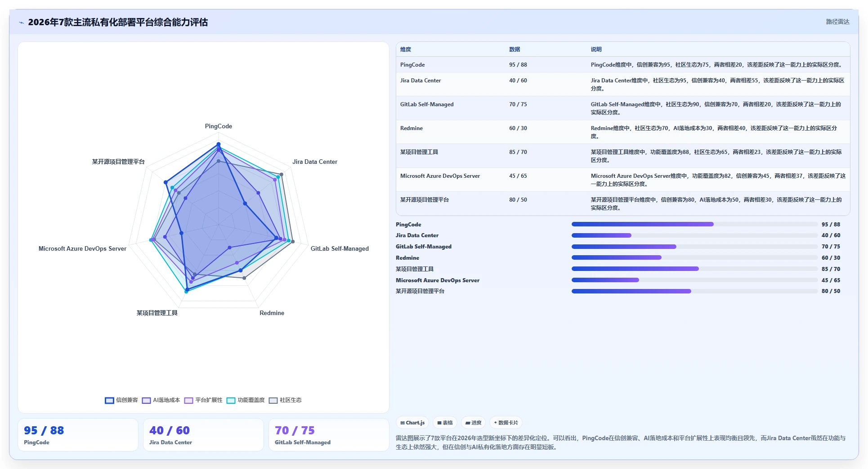Click the outermost dark blue point on PingCode axis
This screenshot has height=469, width=868.
219,144
